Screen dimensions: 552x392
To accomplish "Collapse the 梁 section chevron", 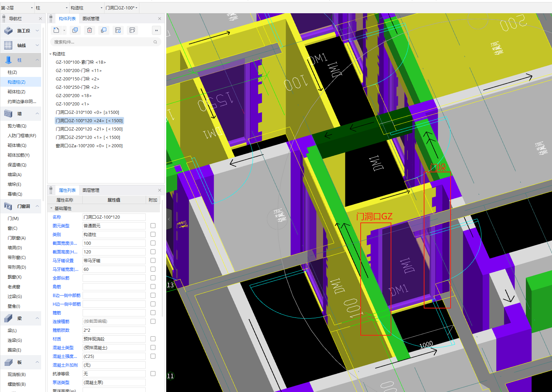I will (x=37, y=318).
